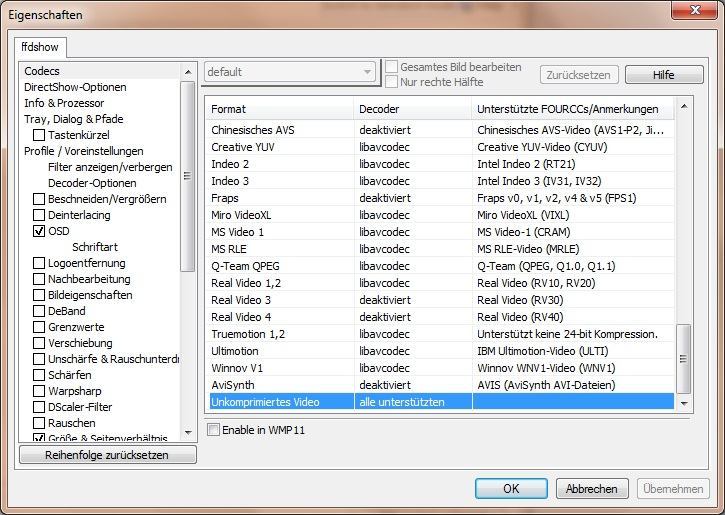The height and width of the screenshot is (515, 725).
Task: Click the codec table scrollbar thumb
Action: [684, 359]
